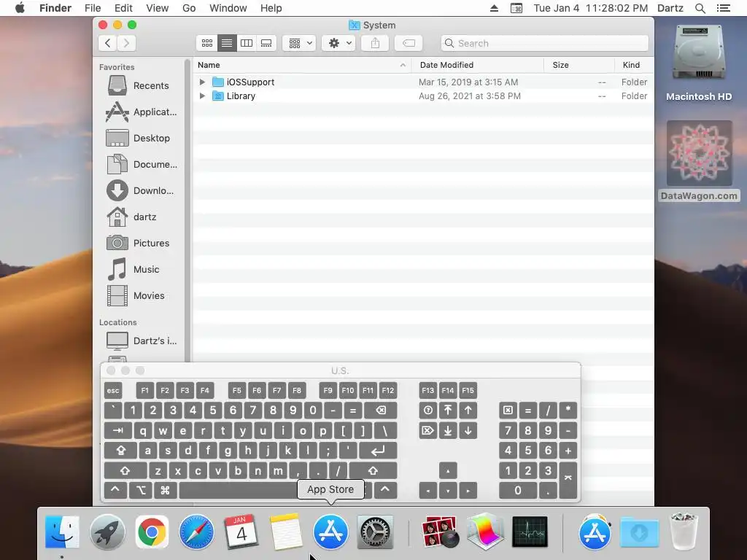Click the Share toolbar button

click(x=375, y=43)
